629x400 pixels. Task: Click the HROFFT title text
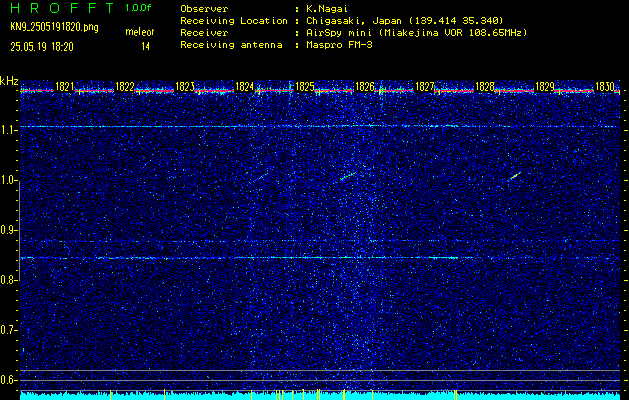pyautogui.click(x=62, y=8)
